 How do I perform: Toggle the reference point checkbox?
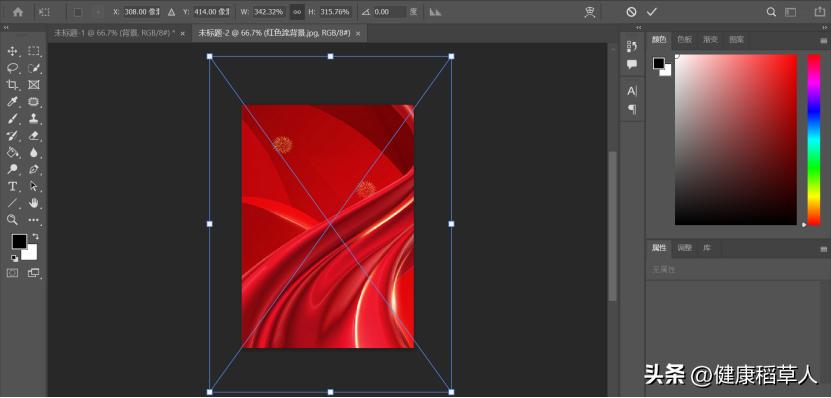pyautogui.click(x=78, y=12)
